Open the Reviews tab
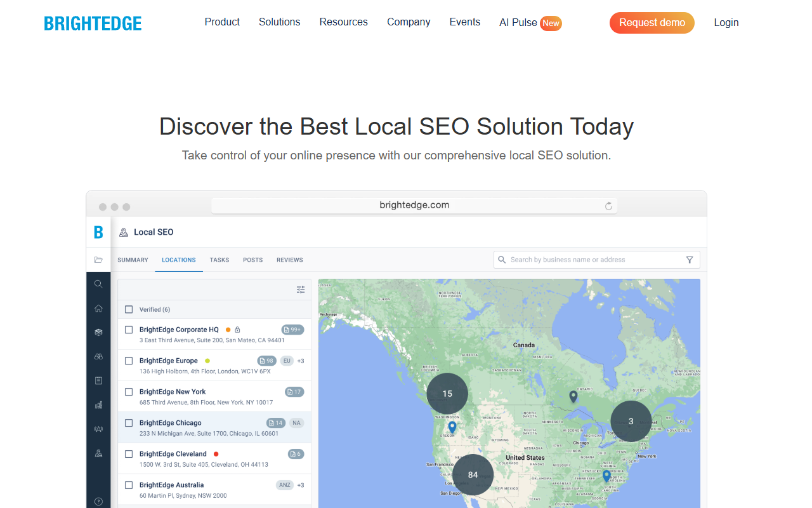 290,260
